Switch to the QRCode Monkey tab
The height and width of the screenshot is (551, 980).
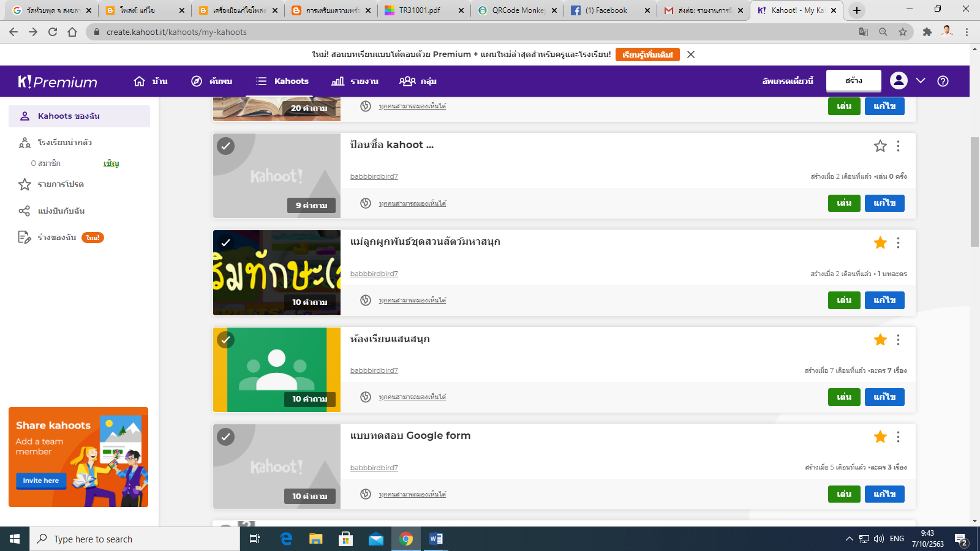tap(517, 10)
